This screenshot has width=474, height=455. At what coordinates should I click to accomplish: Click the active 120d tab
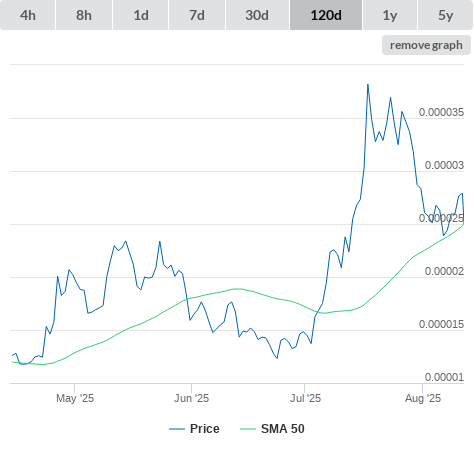tap(326, 15)
